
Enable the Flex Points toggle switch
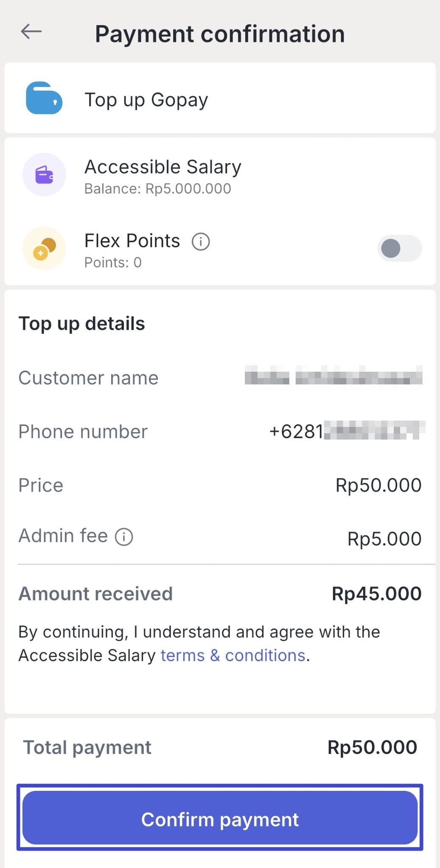tap(399, 248)
